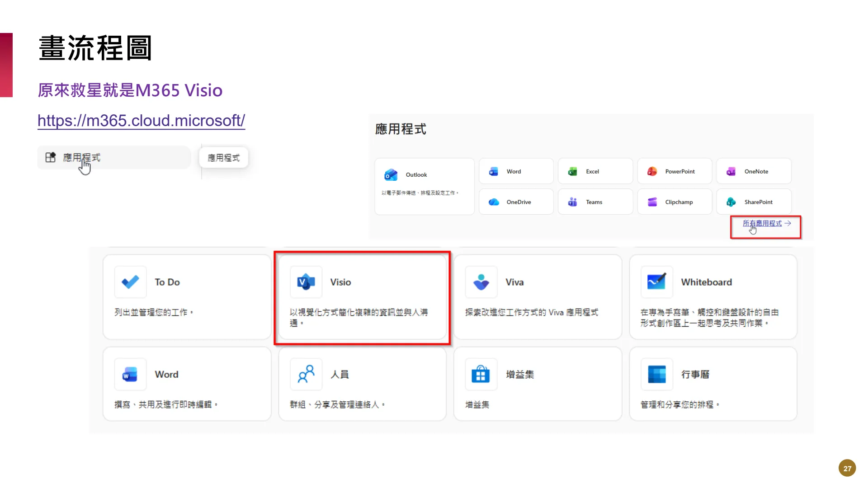
Task: Open the Outlook app icon
Action: click(391, 175)
